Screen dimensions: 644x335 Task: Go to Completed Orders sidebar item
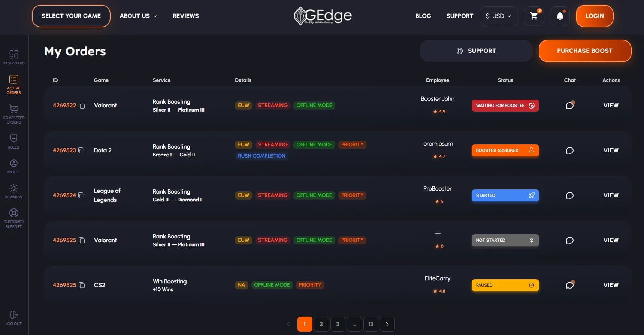tap(13, 114)
